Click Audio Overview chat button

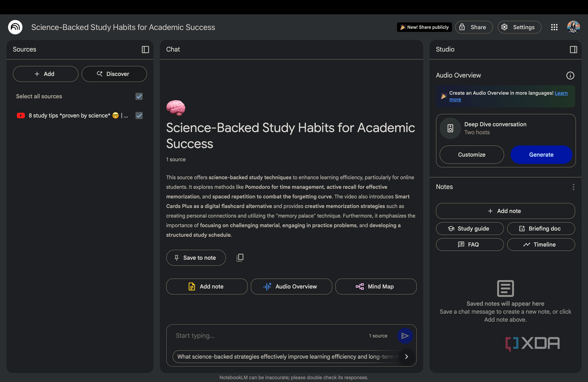pyautogui.click(x=291, y=286)
